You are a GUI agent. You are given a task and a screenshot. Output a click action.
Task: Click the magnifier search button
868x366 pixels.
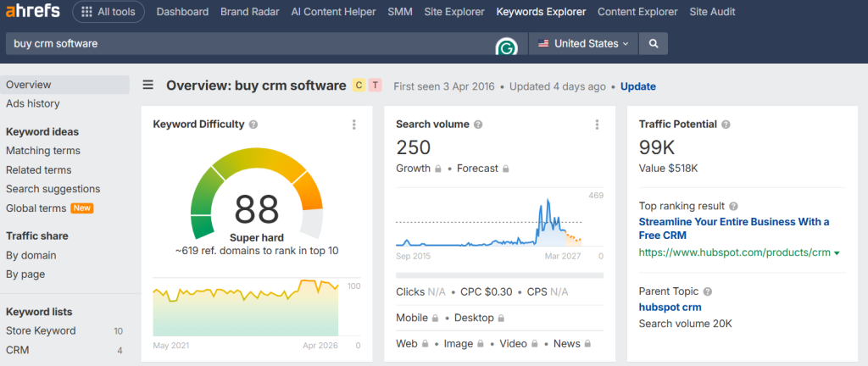pyautogui.click(x=654, y=44)
